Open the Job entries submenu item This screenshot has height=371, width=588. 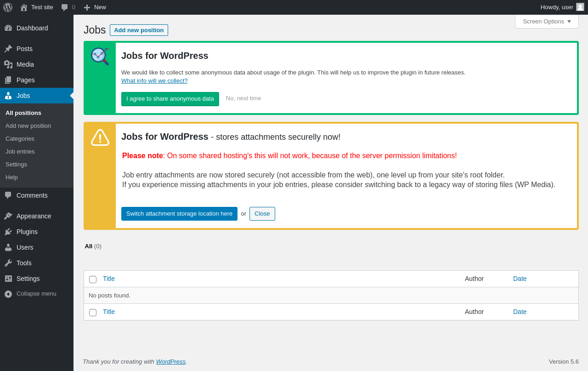[20, 152]
